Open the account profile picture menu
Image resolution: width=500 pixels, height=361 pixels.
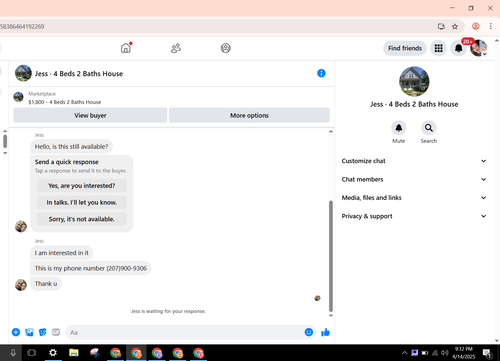tap(479, 48)
